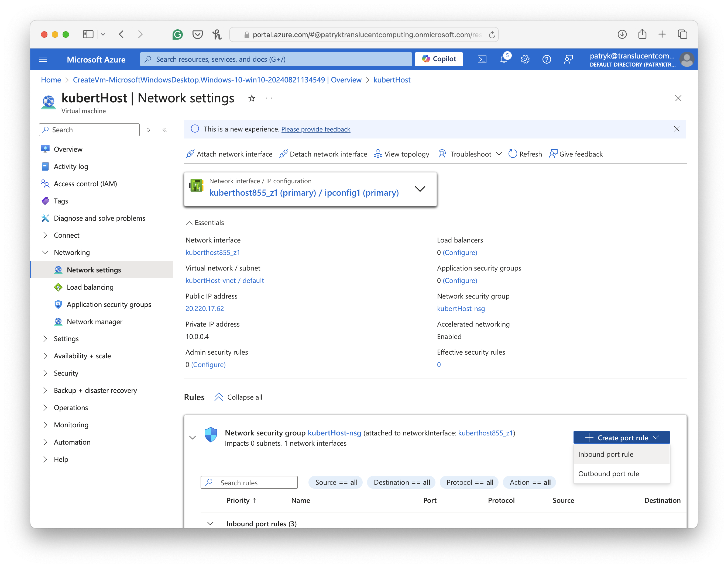The height and width of the screenshot is (568, 728).
Task: Open the kubertHost-nsg link under Essentials
Action: [x=461, y=309]
